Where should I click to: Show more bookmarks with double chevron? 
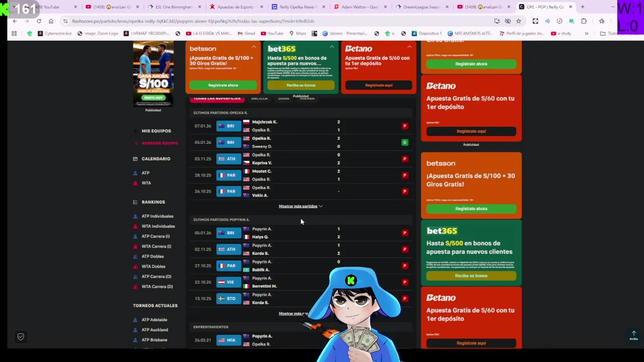(x=586, y=34)
